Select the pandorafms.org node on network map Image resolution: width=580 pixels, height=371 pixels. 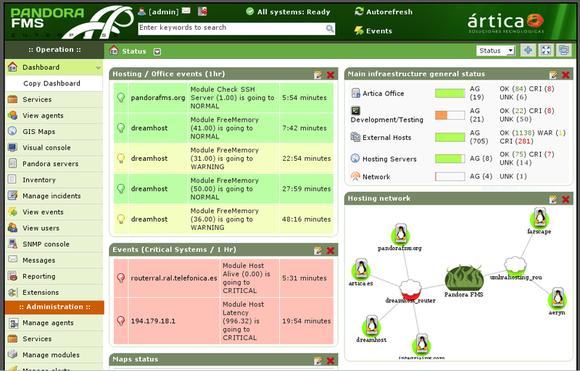point(400,235)
